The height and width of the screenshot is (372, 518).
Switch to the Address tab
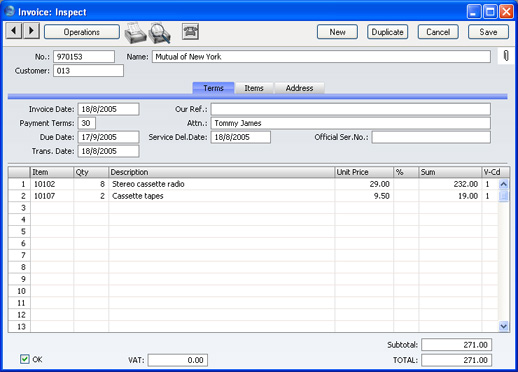click(x=299, y=88)
